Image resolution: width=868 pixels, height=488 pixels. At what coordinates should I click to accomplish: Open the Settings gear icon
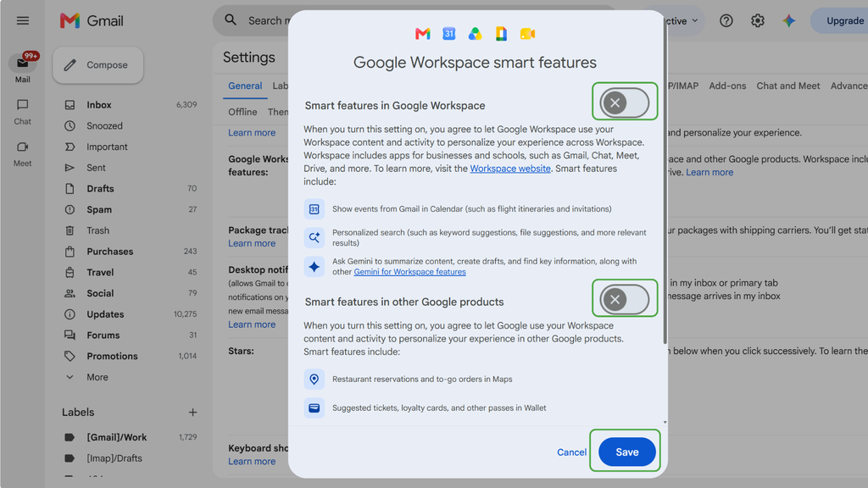[757, 20]
